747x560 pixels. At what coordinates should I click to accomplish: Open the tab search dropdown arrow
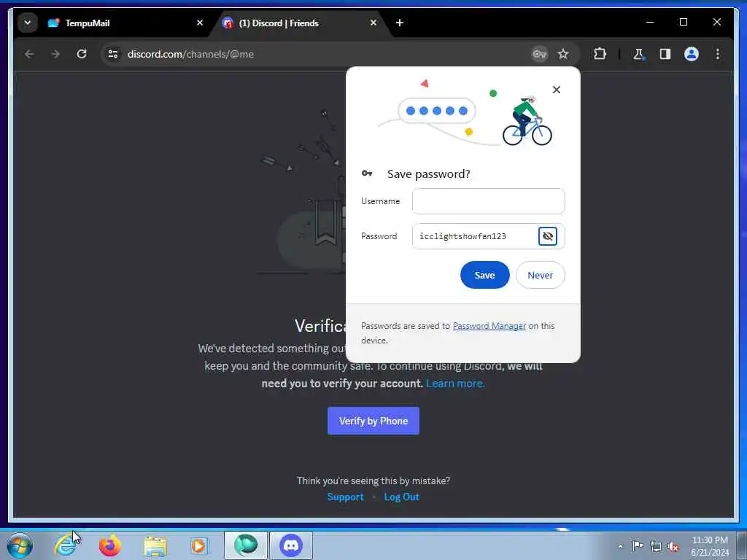point(28,23)
